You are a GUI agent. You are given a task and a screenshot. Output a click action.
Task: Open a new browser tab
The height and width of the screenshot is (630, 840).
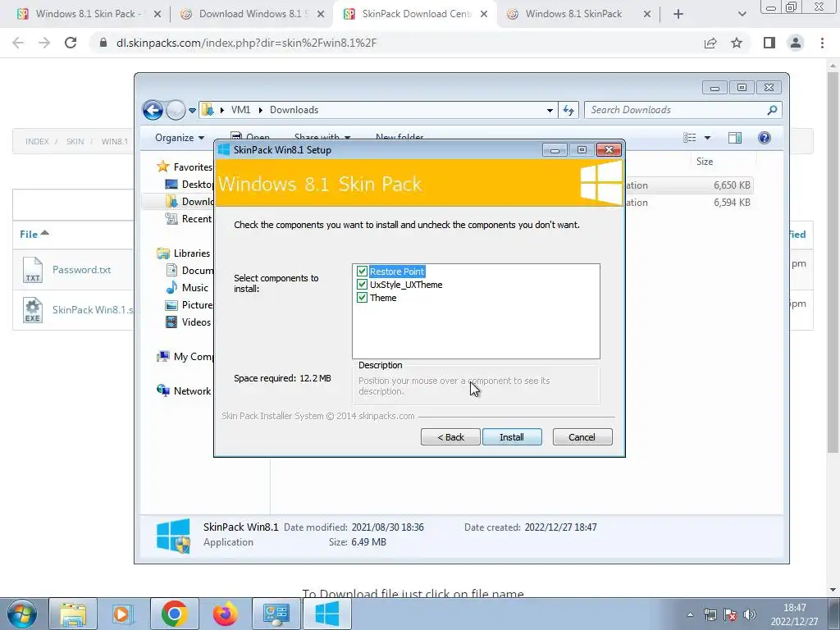[x=678, y=15]
